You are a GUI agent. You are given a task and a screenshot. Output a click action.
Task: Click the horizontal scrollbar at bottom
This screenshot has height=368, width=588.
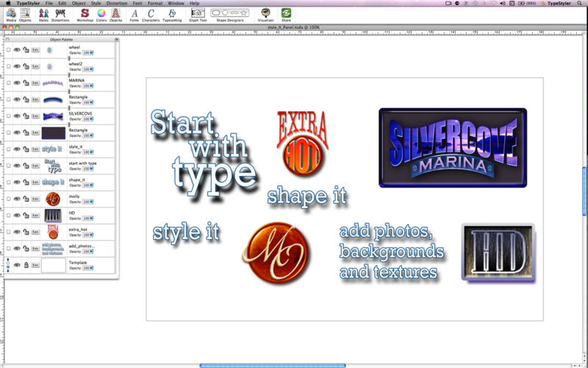click(x=272, y=365)
